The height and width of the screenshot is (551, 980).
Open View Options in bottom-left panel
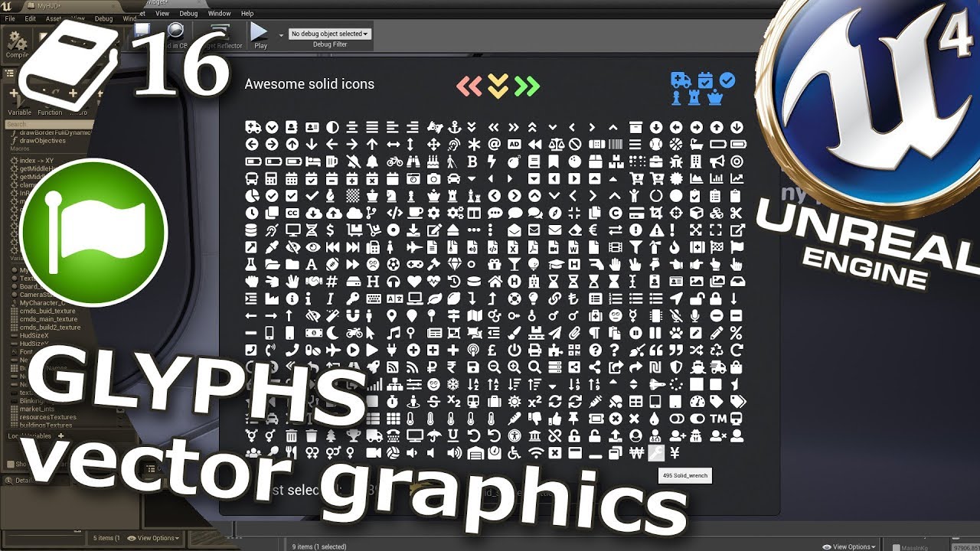pyautogui.click(x=154, y=538)
